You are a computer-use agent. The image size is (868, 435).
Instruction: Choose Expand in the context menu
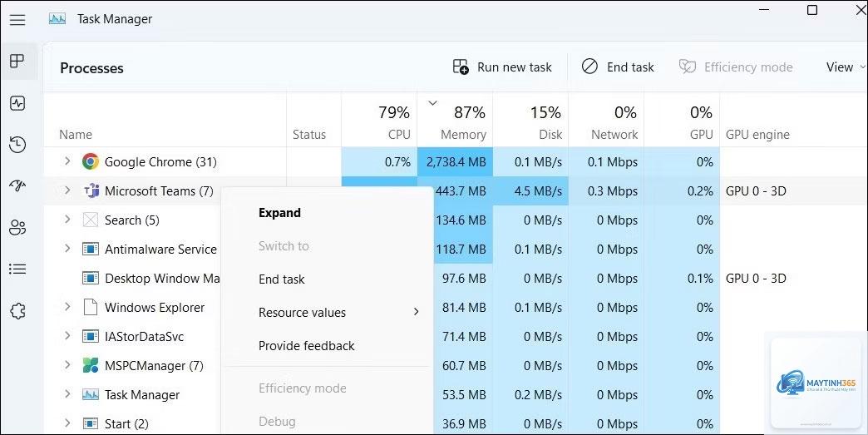pos(327,213)
